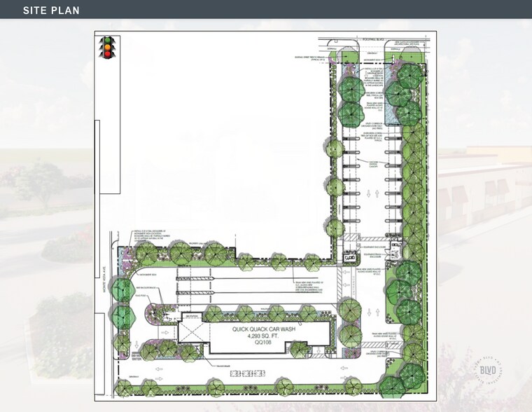Click the SITE PLAN heading
532x412 pixels.
pyautogui.click(x=51, y=11)
